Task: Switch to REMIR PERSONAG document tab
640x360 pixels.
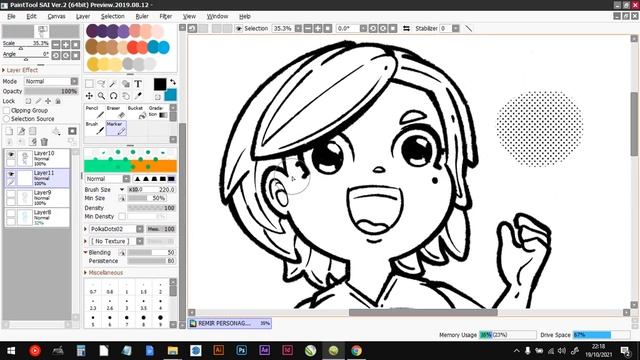Action: point(230,323)
